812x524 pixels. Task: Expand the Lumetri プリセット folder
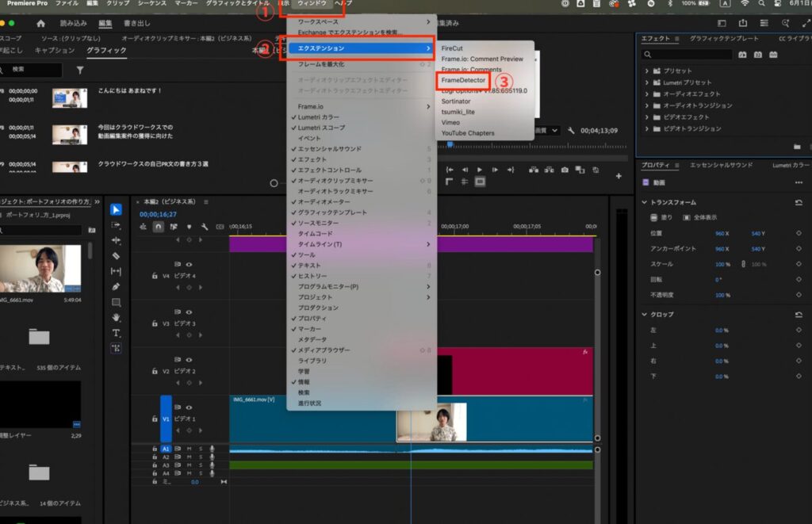click(x=647, y=82)
